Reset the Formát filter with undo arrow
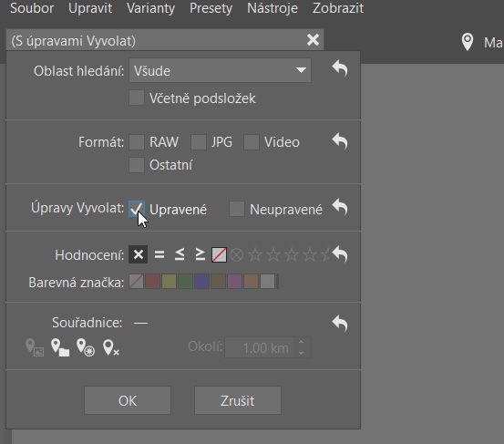The height and width of the screenshot is (444, 504). (340, 141)
